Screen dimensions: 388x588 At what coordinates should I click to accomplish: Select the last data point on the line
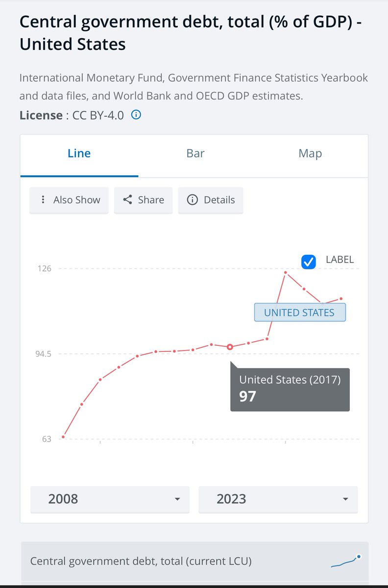click(x=341, y=298)
